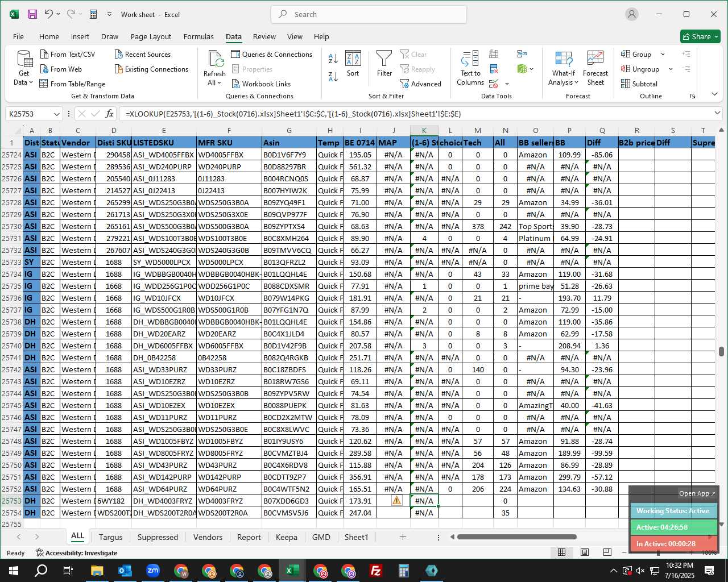
Task: Open File Explorer from the taskbar
Action: 97,571
